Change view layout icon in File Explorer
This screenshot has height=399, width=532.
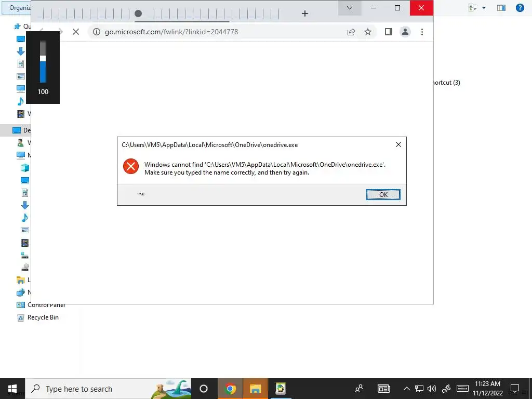(x=472, y=7)
